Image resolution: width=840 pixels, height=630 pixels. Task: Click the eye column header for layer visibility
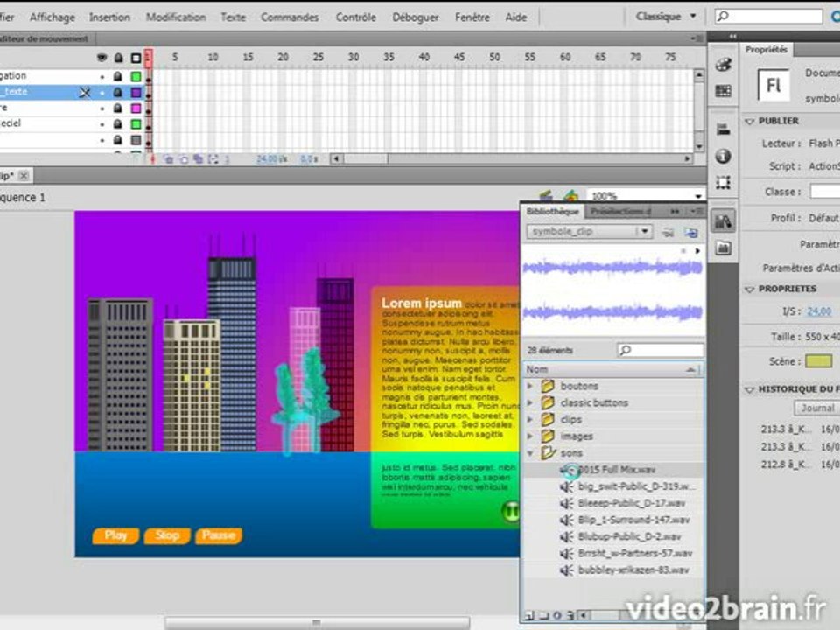coord(101,58)
